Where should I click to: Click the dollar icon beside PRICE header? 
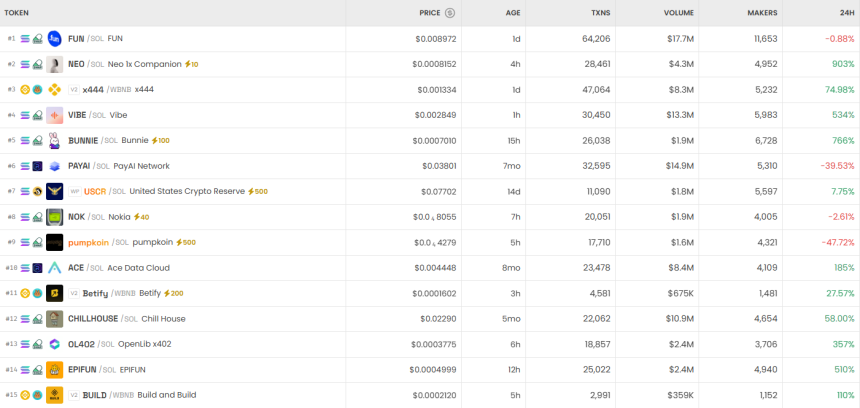[x=450, y=13]
